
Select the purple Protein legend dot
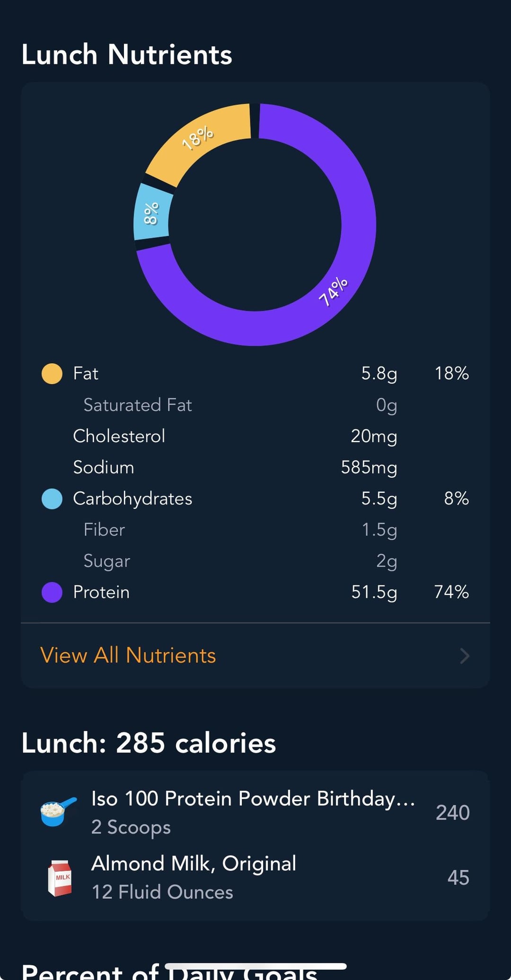click(52, 592)
